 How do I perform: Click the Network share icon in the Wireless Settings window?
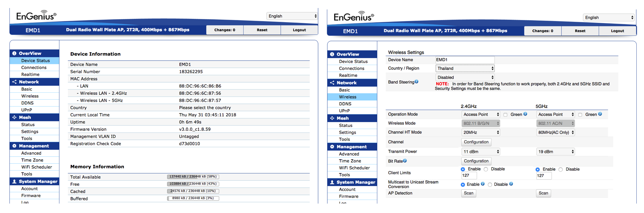[332, 83]
